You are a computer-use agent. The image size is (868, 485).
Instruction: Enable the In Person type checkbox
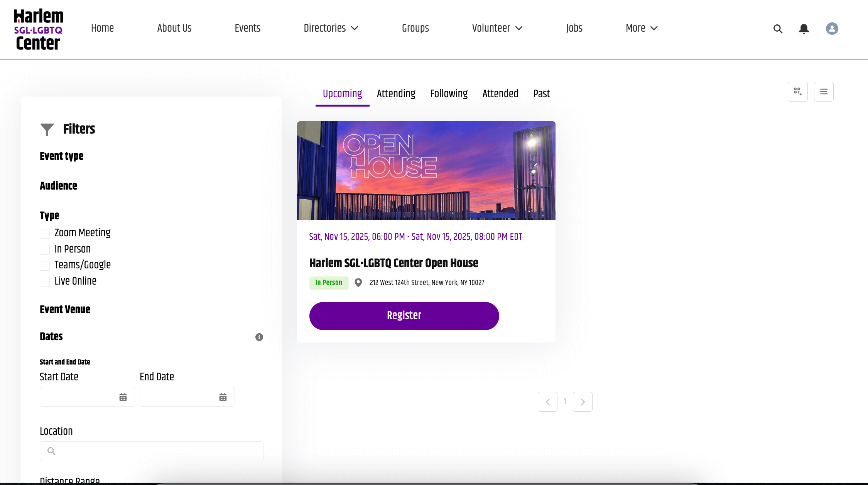coord(45,250)
